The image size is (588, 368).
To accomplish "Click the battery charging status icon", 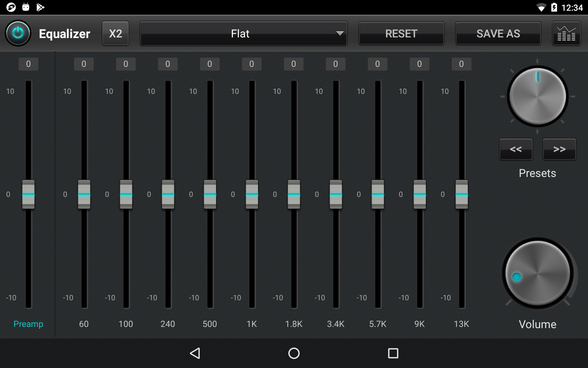I will coord(554,7).
